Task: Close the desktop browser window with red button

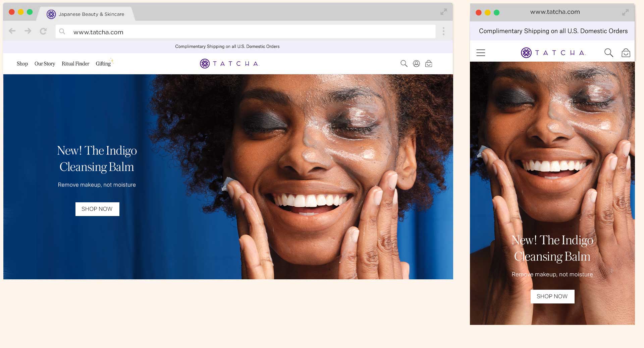Action: coord(12,12)
